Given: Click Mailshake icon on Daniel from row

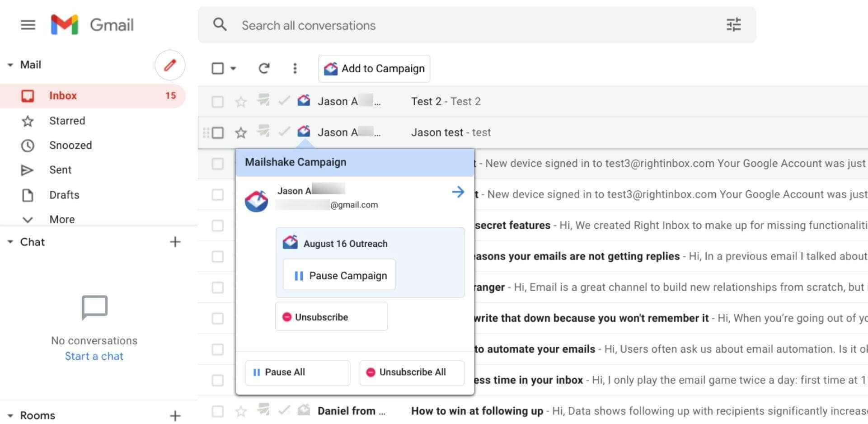Looking at the screenshot, I should [x=304, y=410].
